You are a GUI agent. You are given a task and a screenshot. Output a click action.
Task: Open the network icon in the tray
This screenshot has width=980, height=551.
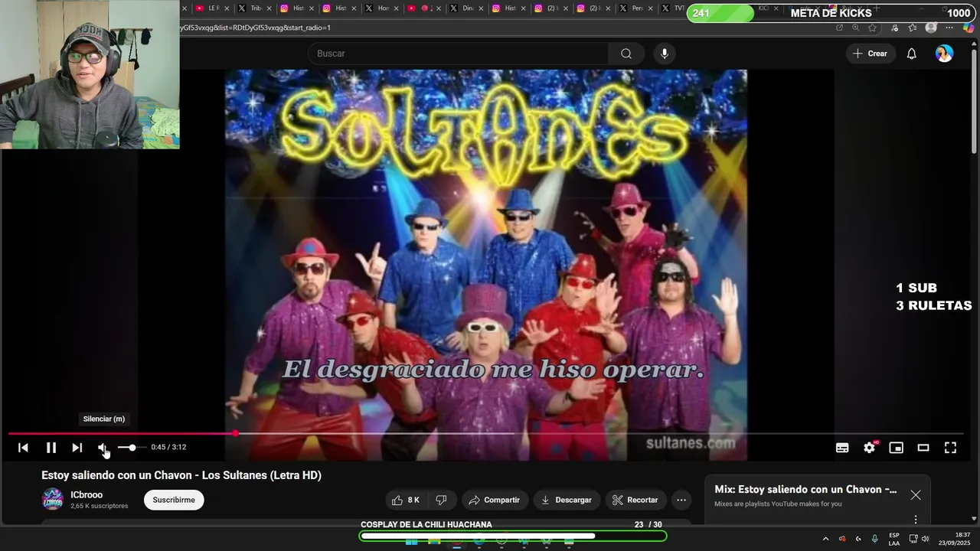(x=913, y=539)
